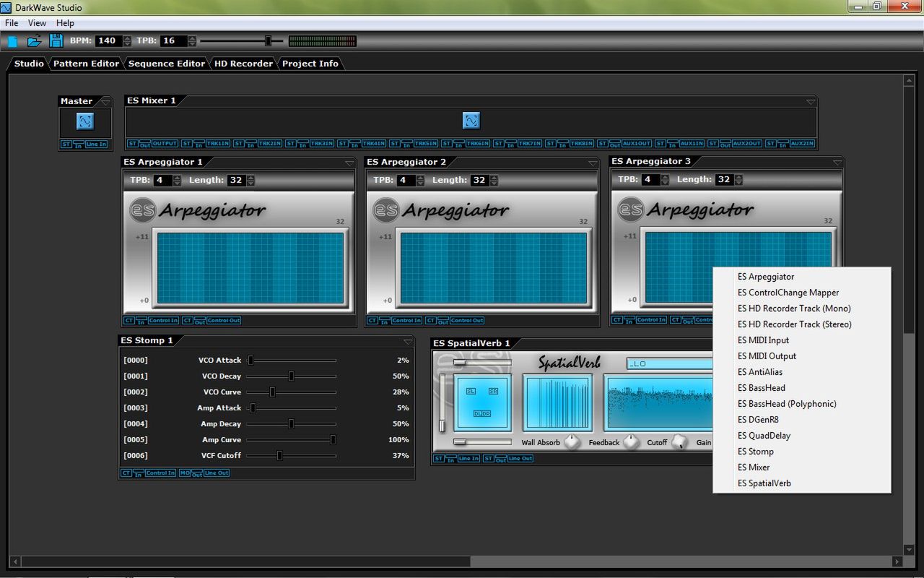Click the Master machine routing icon
Image resolution: width=924 pixels, height=578 pixels.
[x=85, y=121]
